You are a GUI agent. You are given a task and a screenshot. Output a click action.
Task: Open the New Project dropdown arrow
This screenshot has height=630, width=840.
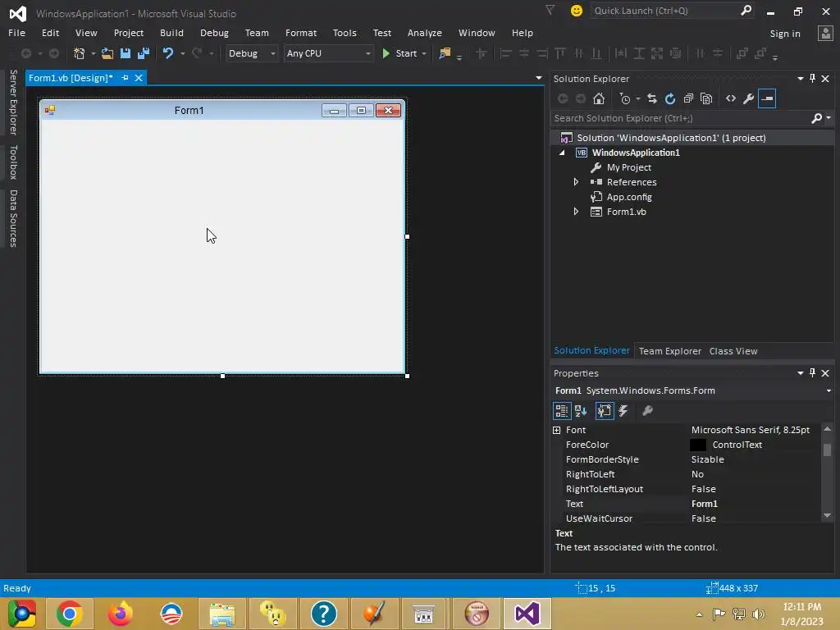93,53
